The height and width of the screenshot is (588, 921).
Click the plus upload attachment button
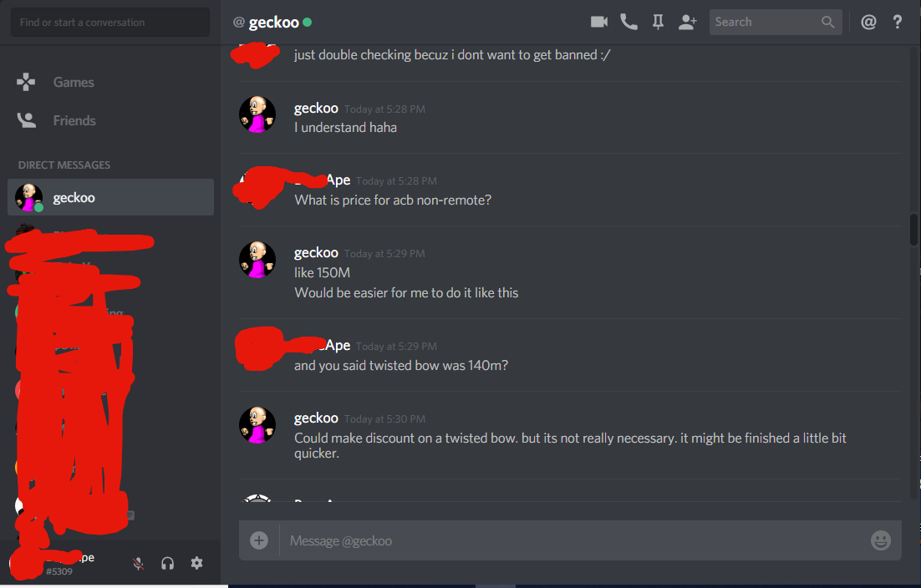click(259, 540)
